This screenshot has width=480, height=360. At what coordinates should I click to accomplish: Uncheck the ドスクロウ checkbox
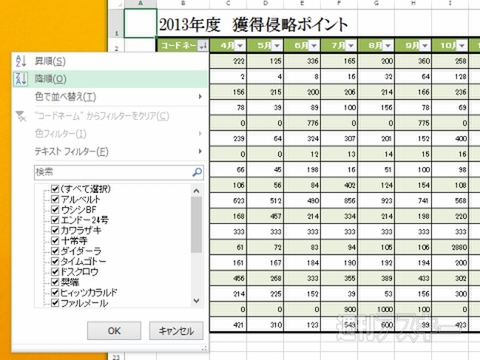coord(55,272)
